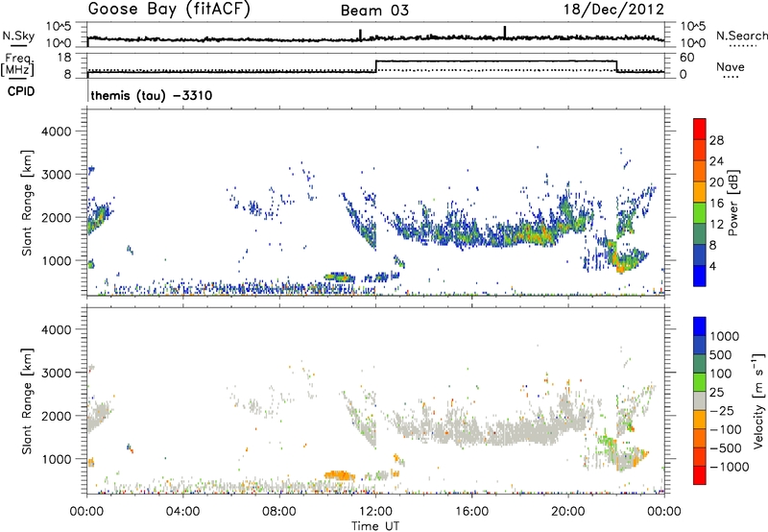Click the '-100' Velocity color bar label
The image size is (768, 532).
(x=726, y=429)
